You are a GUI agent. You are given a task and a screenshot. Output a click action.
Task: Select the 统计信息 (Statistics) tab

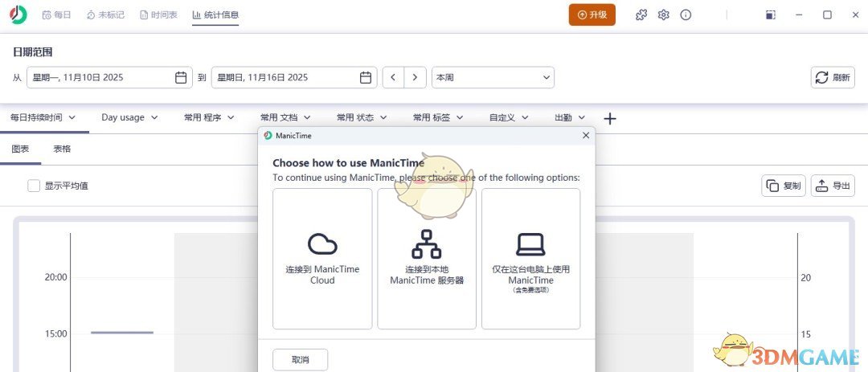pos(215,15)
